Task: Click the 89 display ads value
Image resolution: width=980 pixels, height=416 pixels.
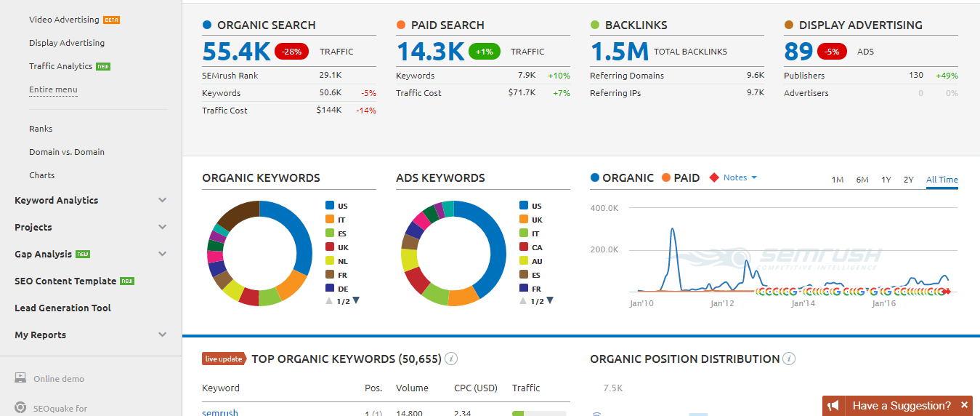Action: (x=798, y=52)
